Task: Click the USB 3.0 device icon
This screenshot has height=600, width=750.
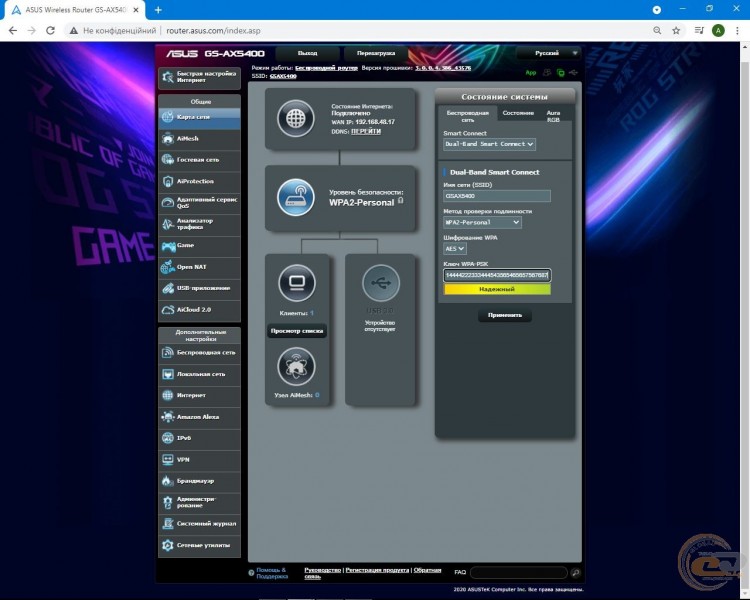Action: pyautogui.click(x=380, y=283)
